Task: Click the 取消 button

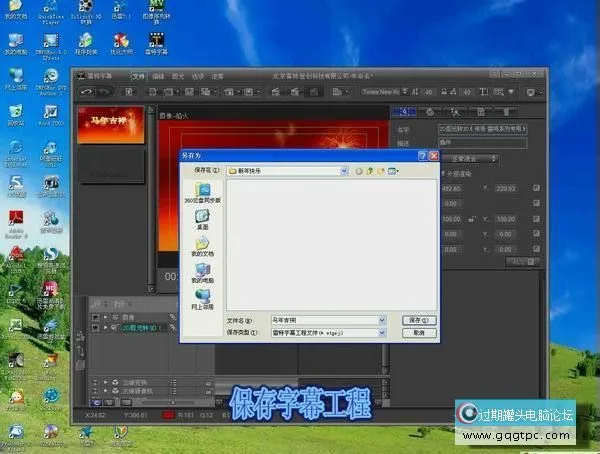Action: [x=418, y=332]
